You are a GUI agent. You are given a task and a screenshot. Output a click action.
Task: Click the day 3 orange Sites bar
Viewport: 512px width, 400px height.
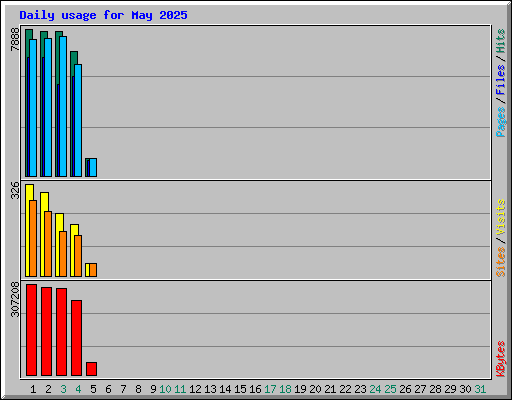click(63, 254)
